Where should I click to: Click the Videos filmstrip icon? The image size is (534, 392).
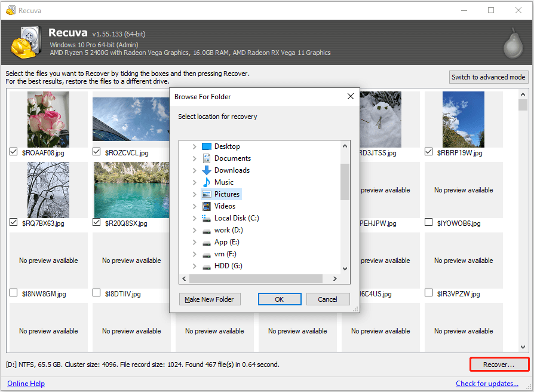coord(207,206)
